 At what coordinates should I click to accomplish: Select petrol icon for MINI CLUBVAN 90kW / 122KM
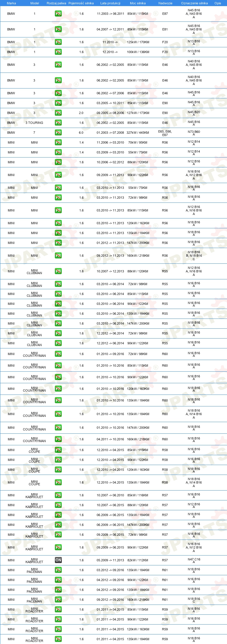point(58,343)
